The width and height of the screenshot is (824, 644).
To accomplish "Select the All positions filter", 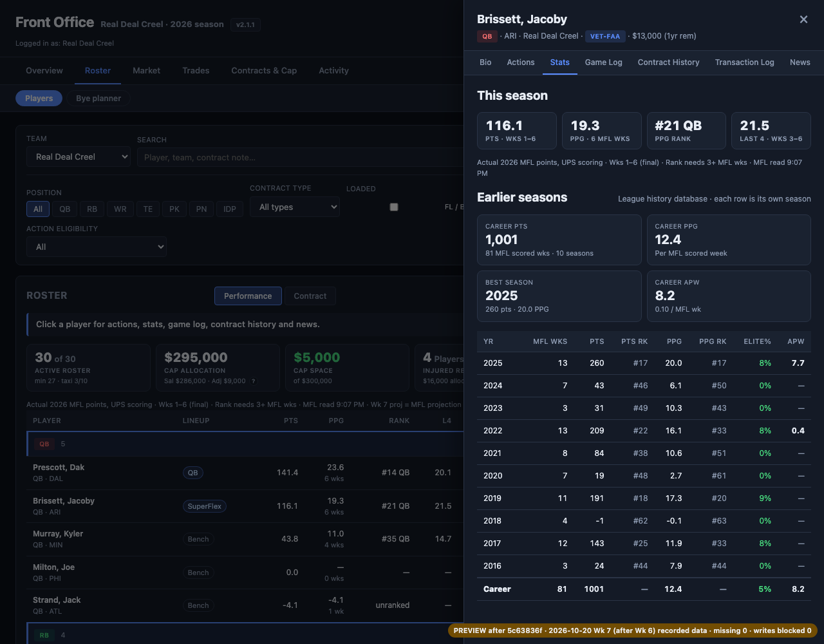I will pyautogui.click(x=38, y=209).
